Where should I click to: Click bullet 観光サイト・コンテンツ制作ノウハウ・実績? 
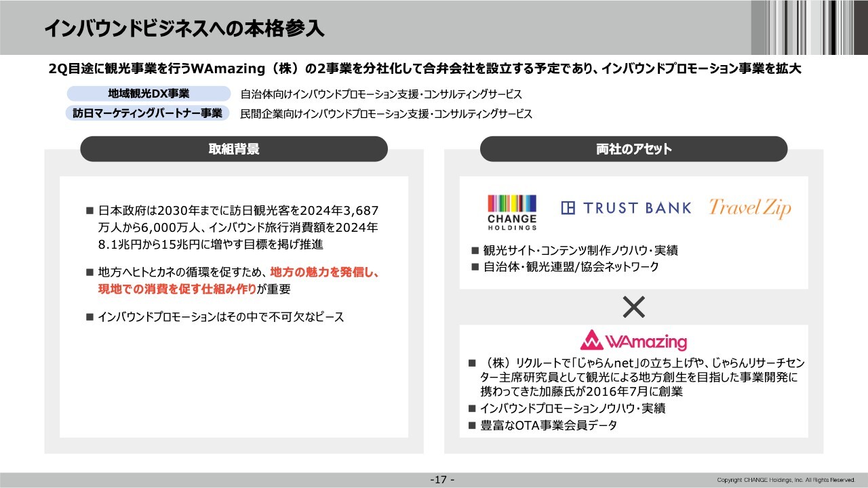574,250
